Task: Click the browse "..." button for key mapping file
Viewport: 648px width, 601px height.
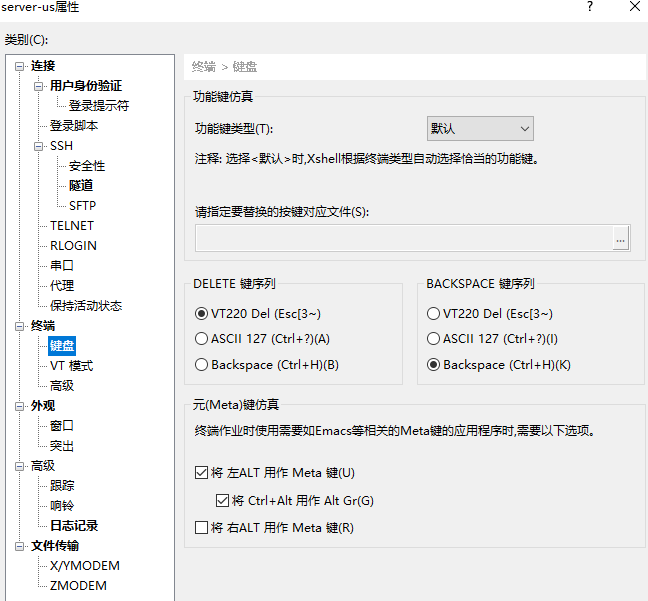Action: pyautogui.click(x=620, y=239)
